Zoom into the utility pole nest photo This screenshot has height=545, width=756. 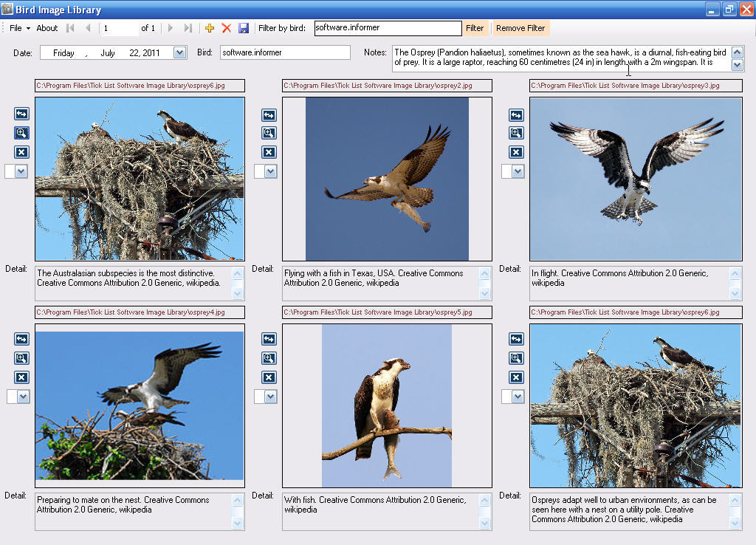[516, 358]
